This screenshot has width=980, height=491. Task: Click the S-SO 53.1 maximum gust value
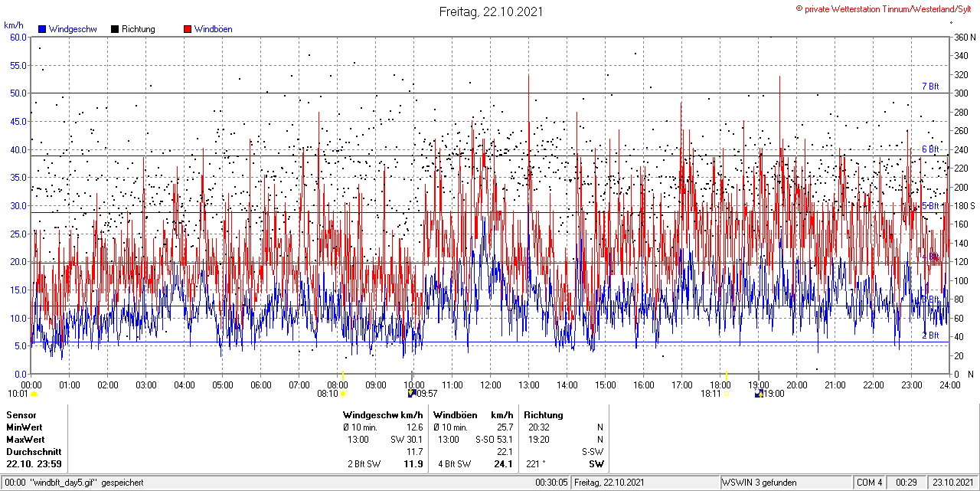pos(493,439)
